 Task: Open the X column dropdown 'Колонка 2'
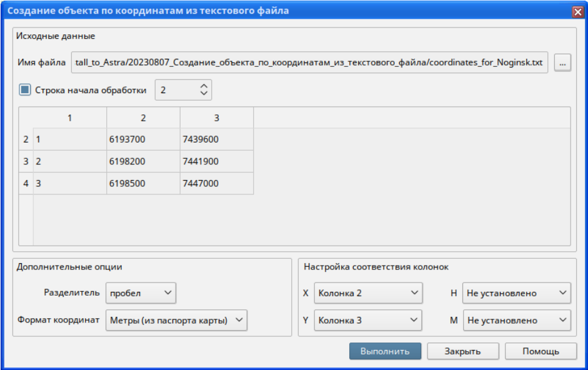click(368, 292)
